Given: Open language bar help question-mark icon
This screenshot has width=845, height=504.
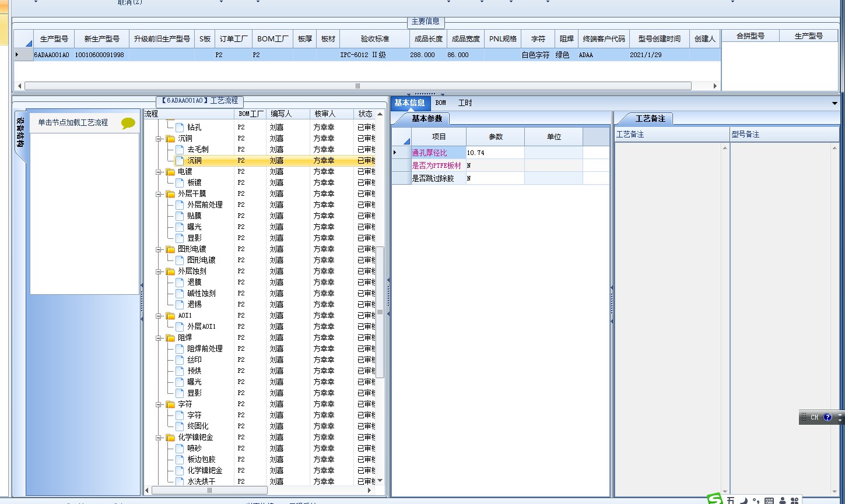Looking at the screenshot, I should (x=827, y=417).
